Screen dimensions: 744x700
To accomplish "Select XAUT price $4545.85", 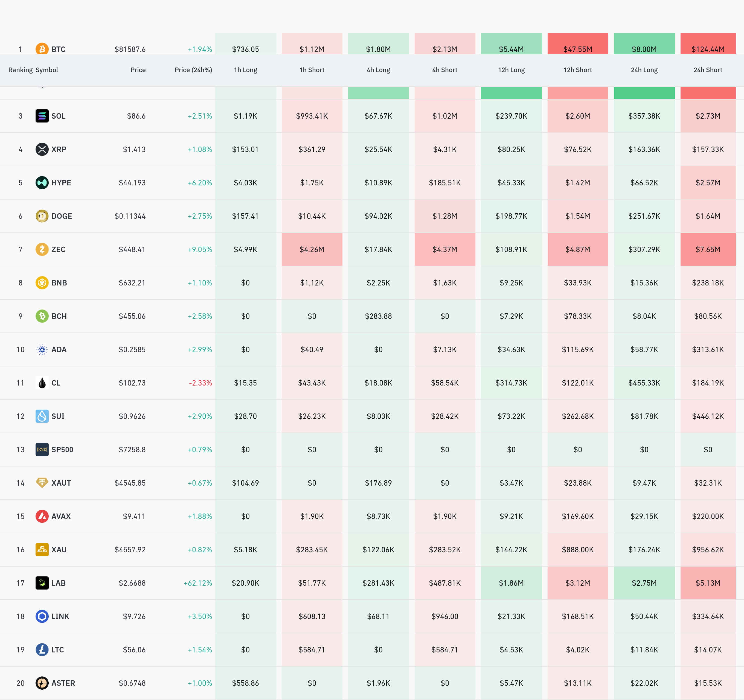I will pos(130,483).
